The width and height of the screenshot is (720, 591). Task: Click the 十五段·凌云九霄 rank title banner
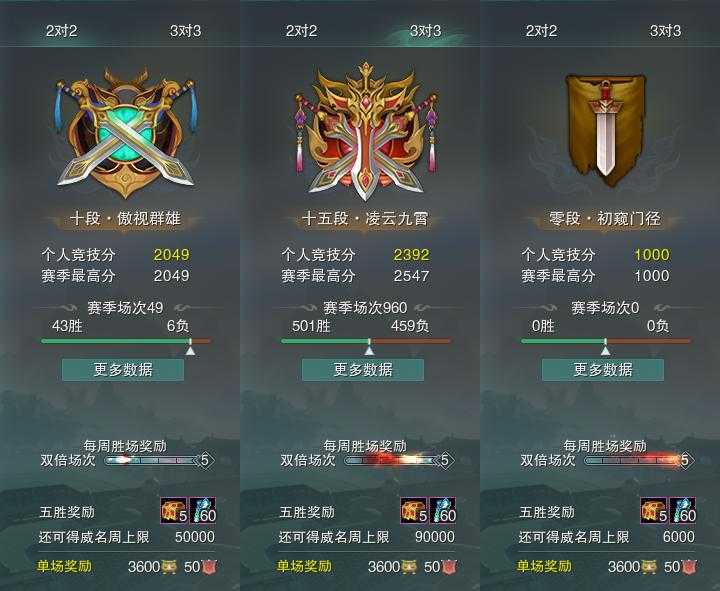365,218
